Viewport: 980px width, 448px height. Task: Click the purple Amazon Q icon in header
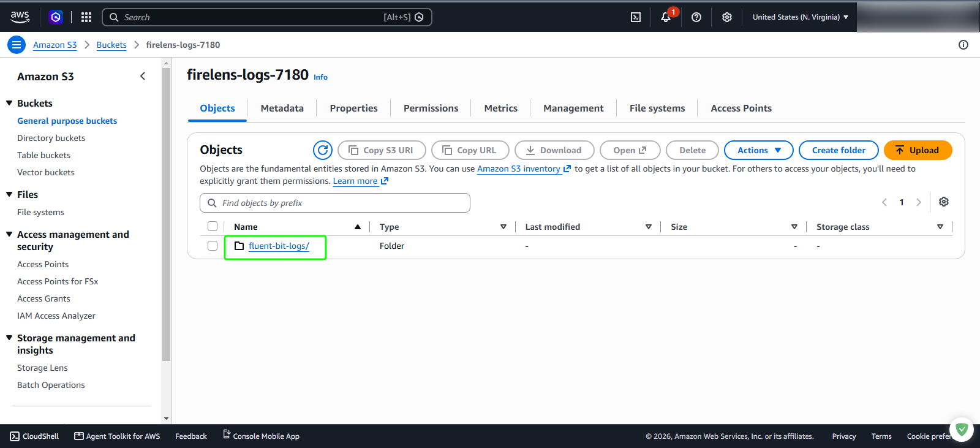[x=56, y=17]
